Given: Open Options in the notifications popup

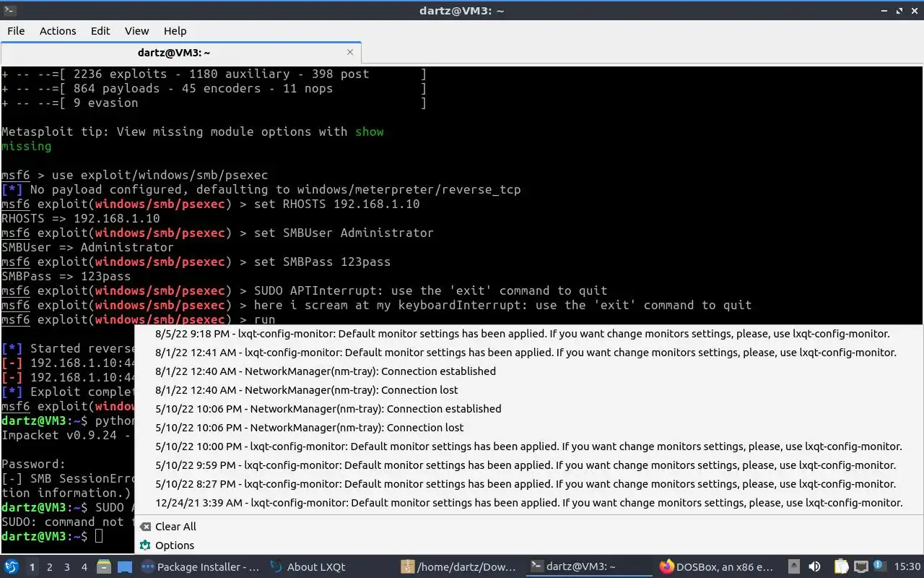Looking at the screenshot, I should (x=175, y=545).
